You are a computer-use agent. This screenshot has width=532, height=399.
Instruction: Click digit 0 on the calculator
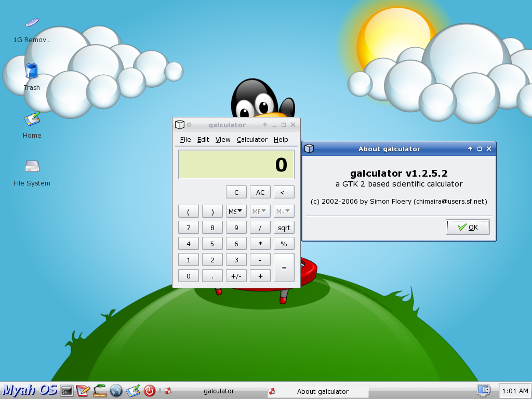[x=188, y=276]
